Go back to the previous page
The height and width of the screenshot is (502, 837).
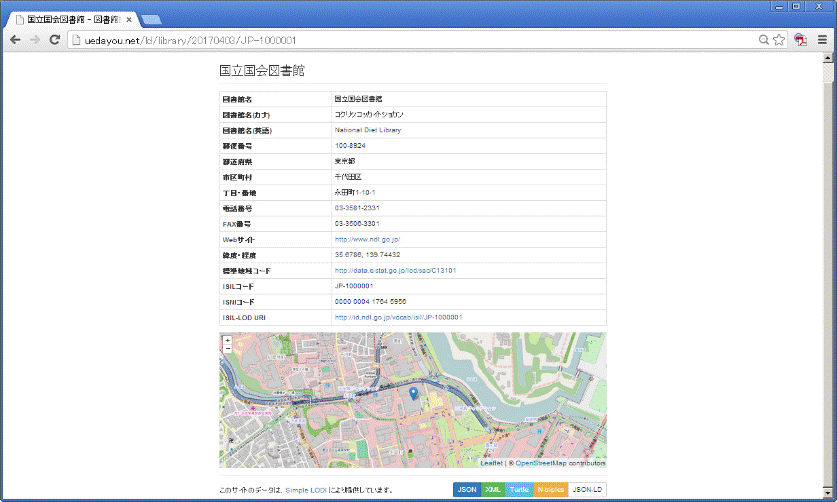coord(15,40)
